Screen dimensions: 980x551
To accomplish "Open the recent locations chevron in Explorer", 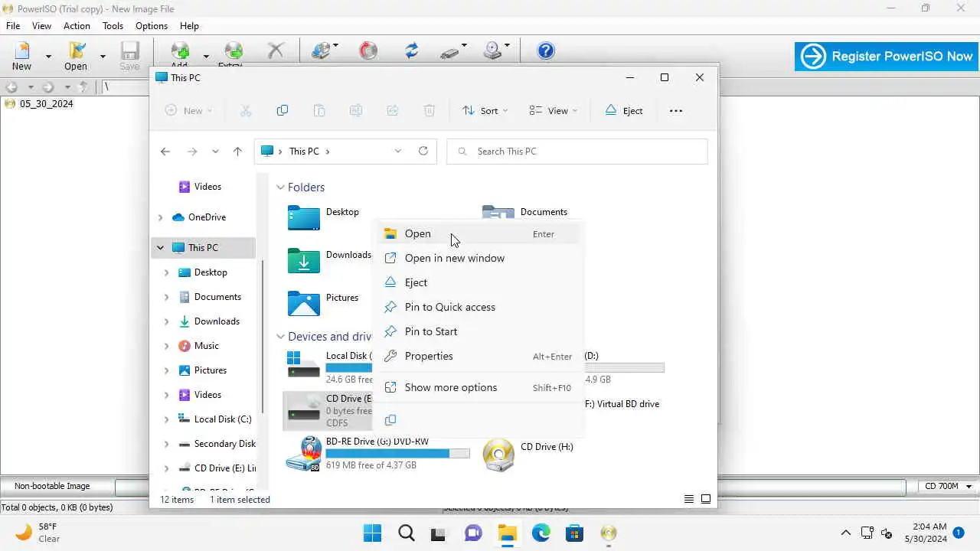I will (215, 152).
